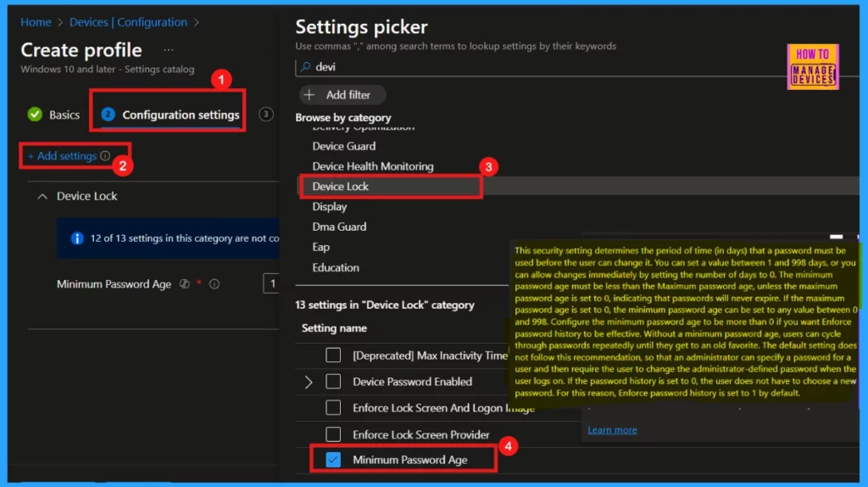This screenshot has height=487, width=868.
Task: Check Device Password Enabled checkbox
Action: 333,381
